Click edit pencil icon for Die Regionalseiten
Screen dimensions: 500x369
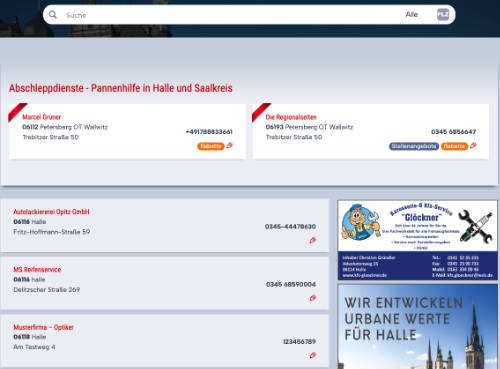click(x=473, y=146)
